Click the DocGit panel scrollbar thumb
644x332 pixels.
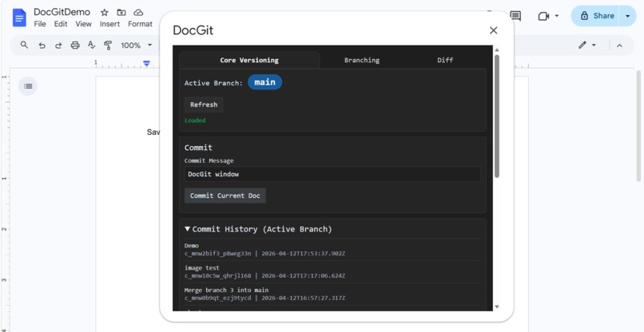497,117
